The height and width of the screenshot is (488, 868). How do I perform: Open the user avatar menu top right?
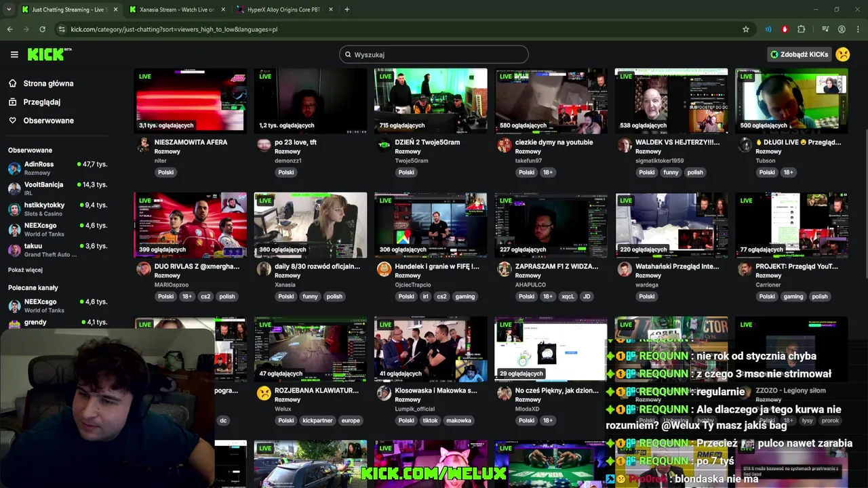(843, 54)
